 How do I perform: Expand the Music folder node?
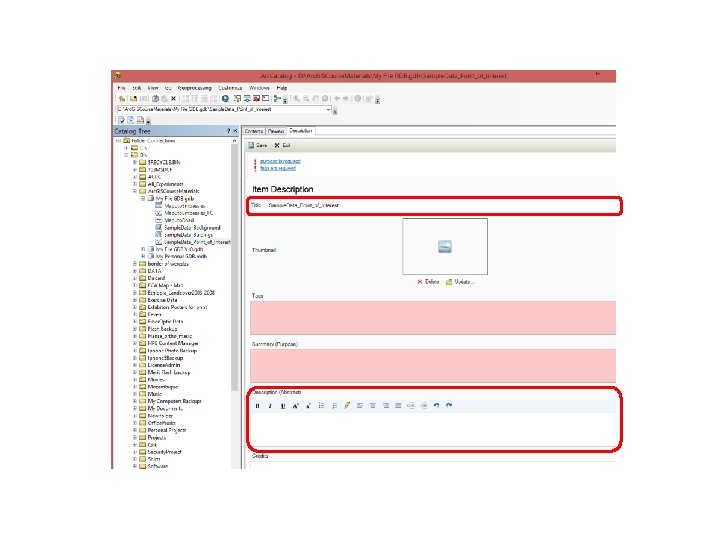pos(135,394)
